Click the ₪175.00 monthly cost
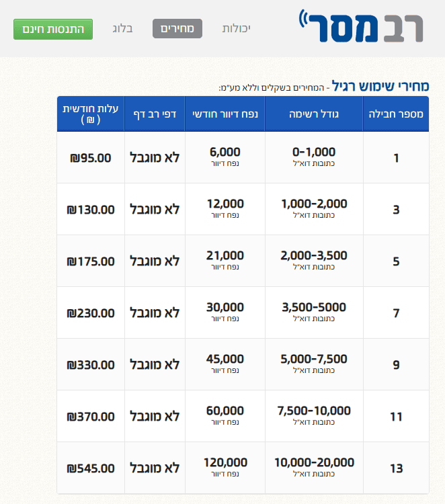Image resolution: width=445 pixels, height=504 pixels. [91, 261]
